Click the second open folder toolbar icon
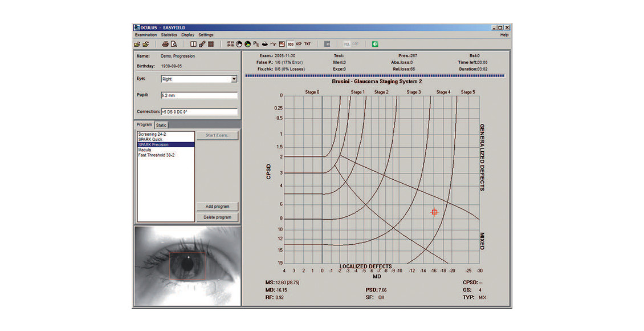This screenshot has height=331, width=644. click(x=145, y=44)
